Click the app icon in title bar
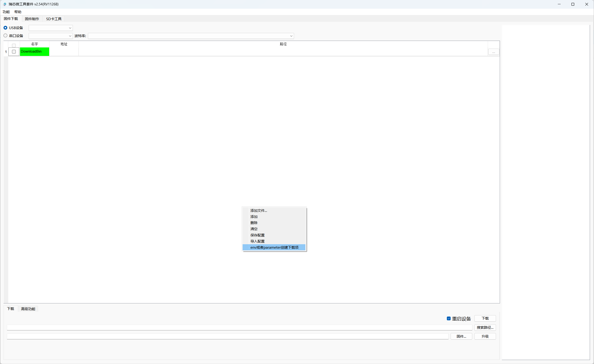Image resolution: width=594 pixels, height=364 pixels. click(4, 4)
